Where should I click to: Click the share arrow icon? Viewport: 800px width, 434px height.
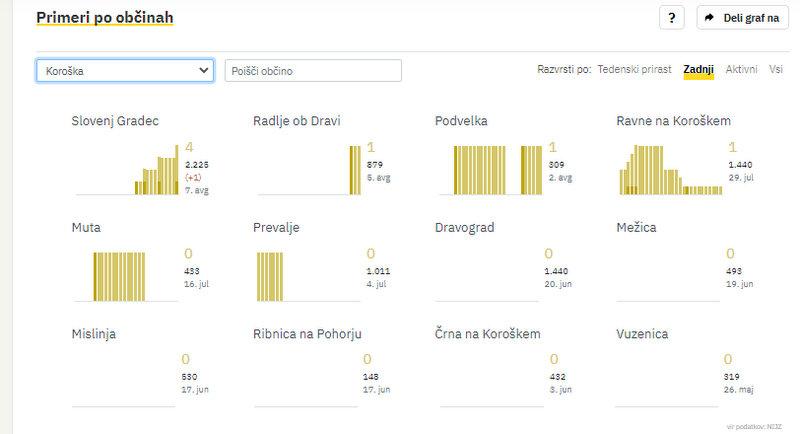tap(710, 18)
